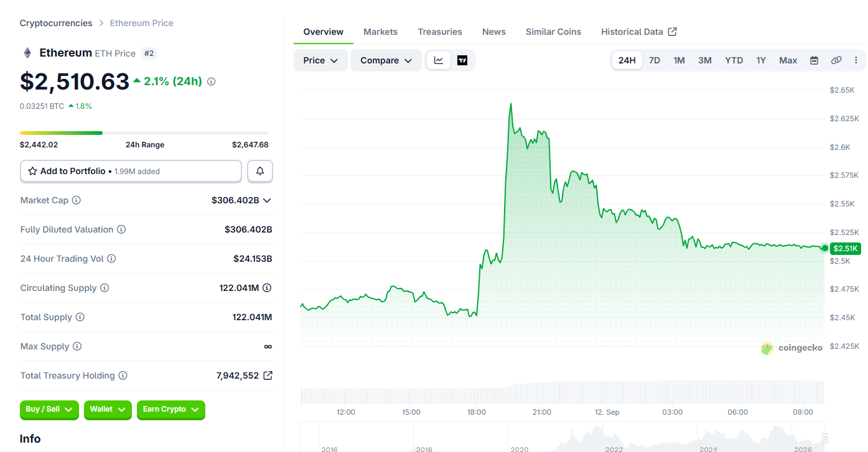Switch to TradingView chart view
The height and width of the screenshot is (452, 868).
point(462,60)
